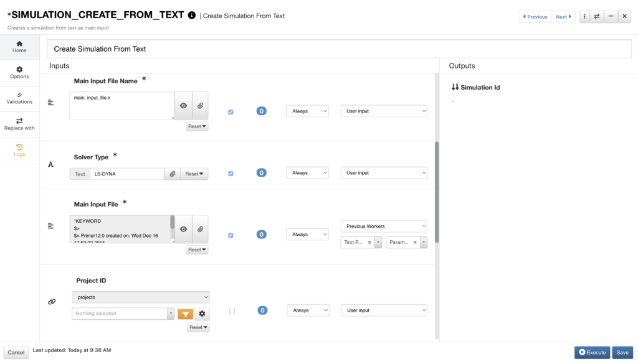Open the vertical ellipsis more-options menu
The width and height of the screenshot is (638, 364).
pyautogui.click(x=584, y=17)
